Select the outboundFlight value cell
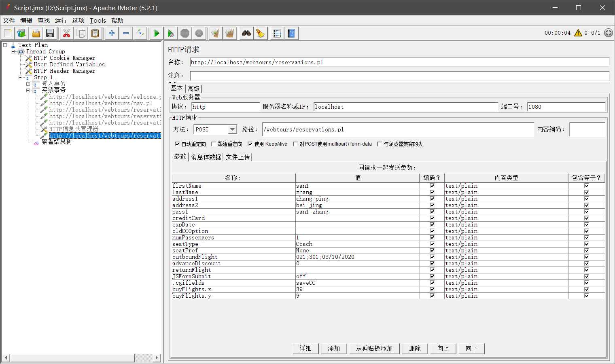 pyautogui.click(x=357, y=257)
